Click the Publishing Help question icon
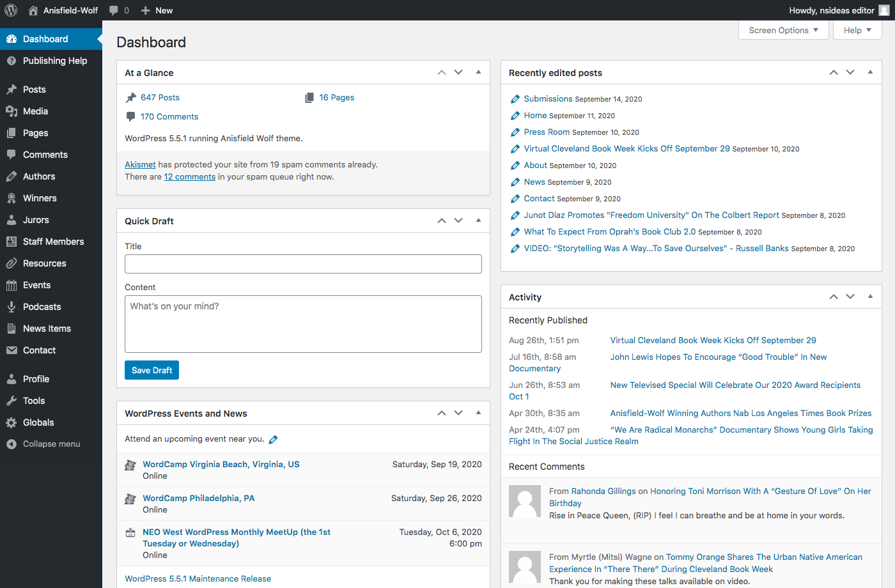Image resolution: width=895 pixels, height=588 pixels. 12,61
